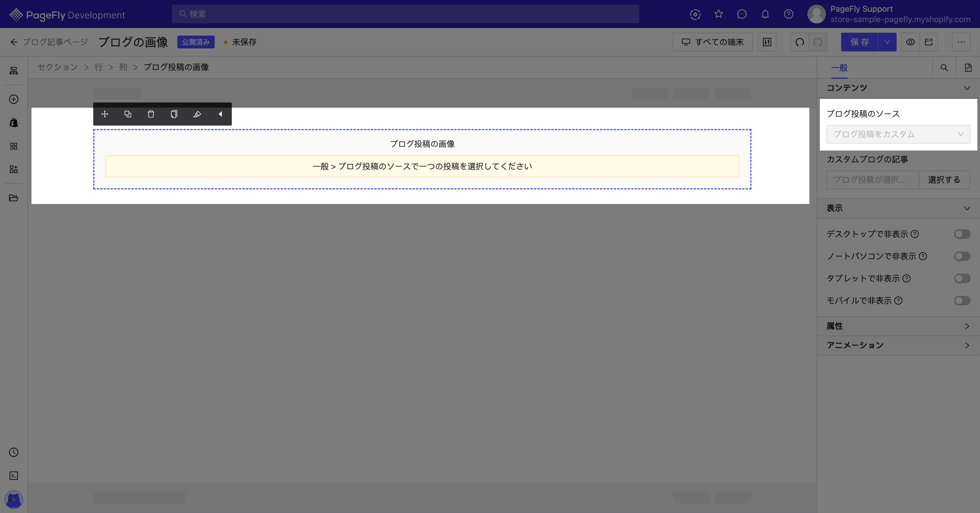Collapse the 表示 section

(898, 208)
